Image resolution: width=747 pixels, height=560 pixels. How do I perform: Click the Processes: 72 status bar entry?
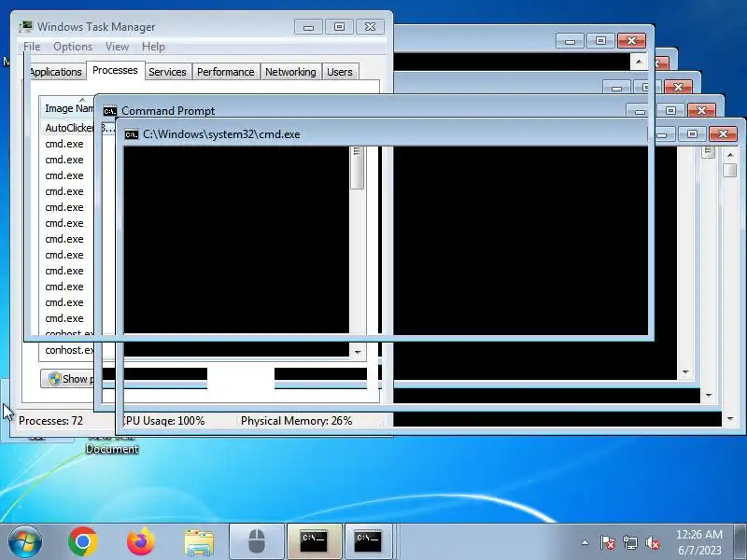pyautogui.click(x=51, y=421)
